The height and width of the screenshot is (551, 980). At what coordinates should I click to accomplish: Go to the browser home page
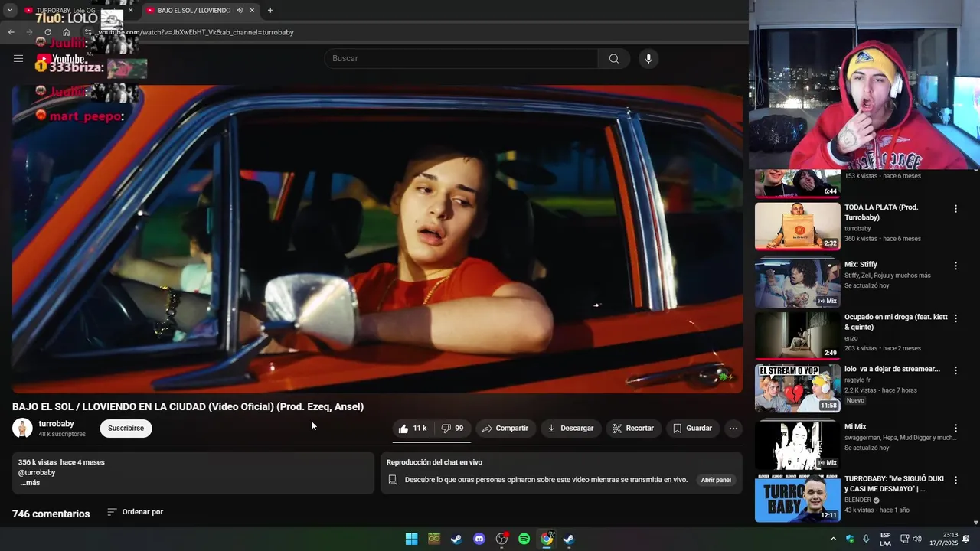(x=66, y=32)
